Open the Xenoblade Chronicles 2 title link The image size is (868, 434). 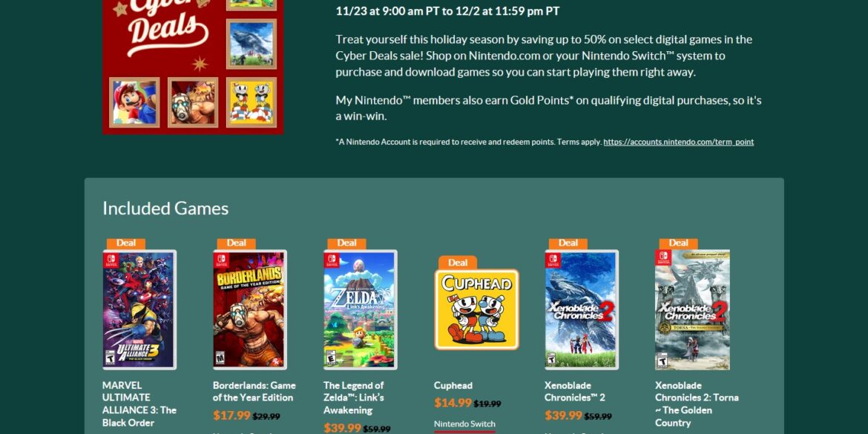pyautogui.click(x=575, y=392)
